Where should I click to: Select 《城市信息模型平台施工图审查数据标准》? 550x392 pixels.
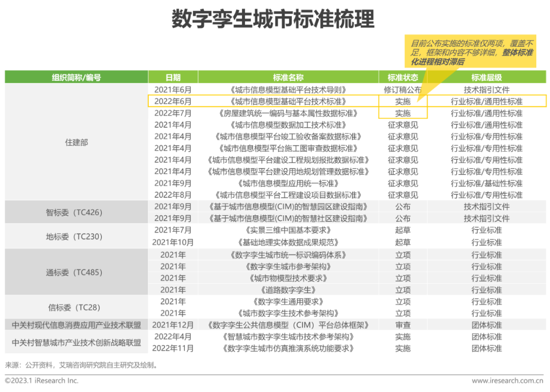[x=288, y=148]
